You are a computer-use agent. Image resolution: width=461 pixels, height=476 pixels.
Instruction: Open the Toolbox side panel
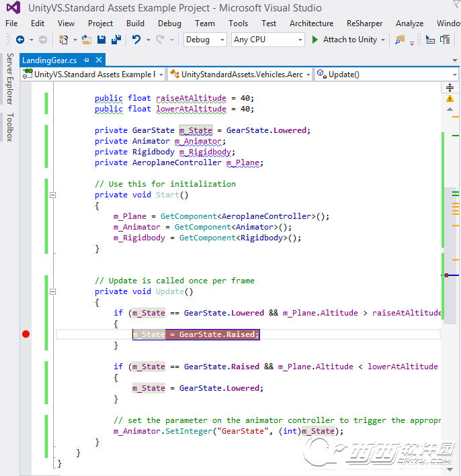9,127
